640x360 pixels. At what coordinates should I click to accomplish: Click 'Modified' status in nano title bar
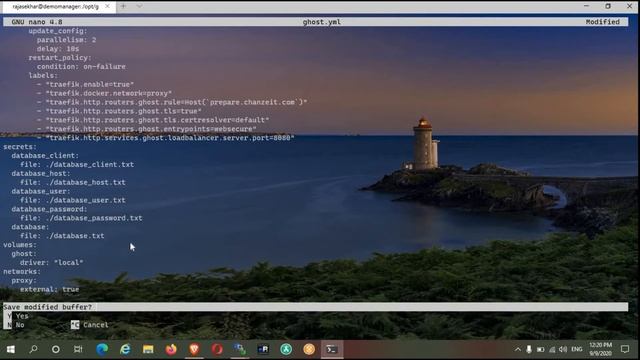pos(602,22)
